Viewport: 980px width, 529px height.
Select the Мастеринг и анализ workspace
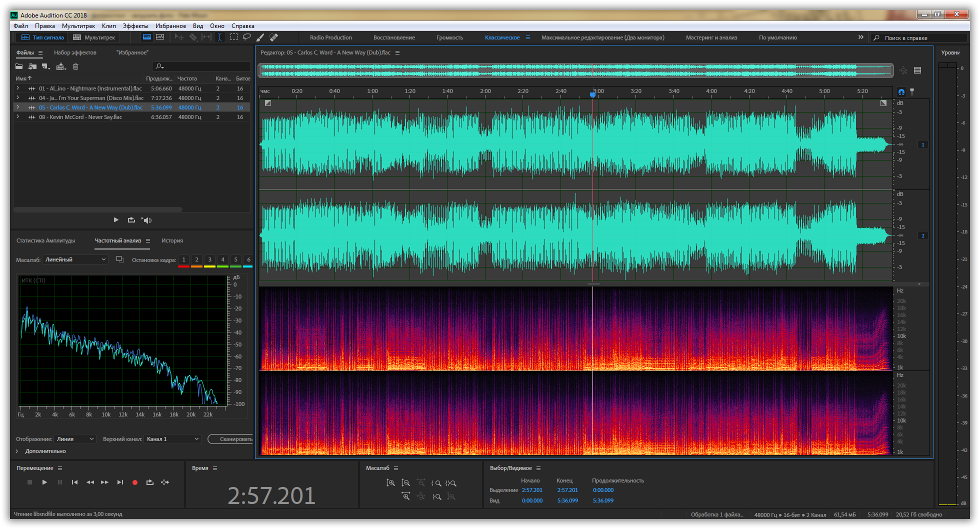pos(711,37)
